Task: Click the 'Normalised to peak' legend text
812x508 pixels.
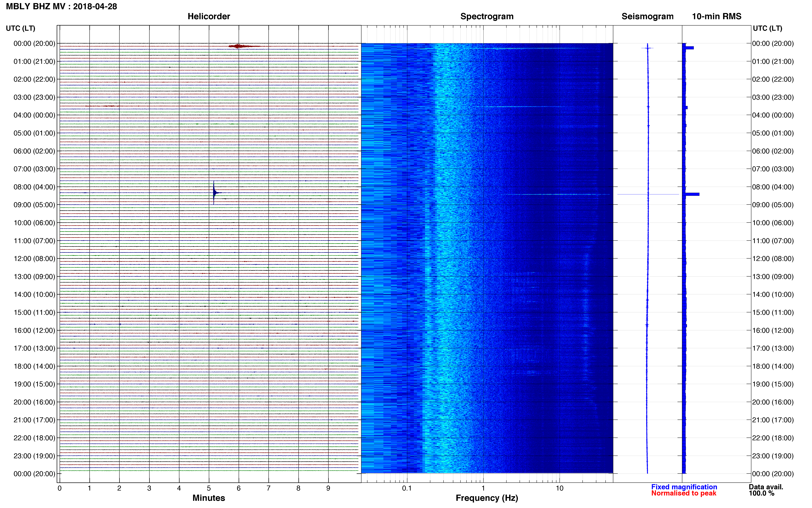Action: click(684, 493)
